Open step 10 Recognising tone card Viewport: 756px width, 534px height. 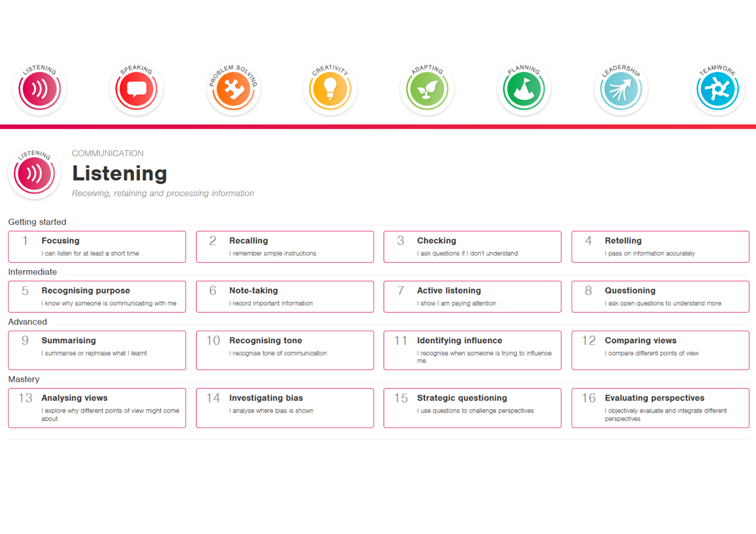285,350
